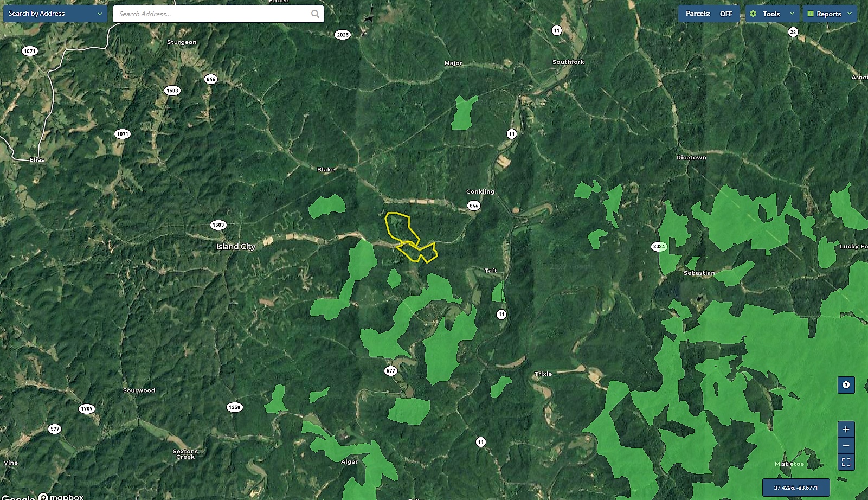The height and width of the screenshot is (500, 868).
Task: Expand the Reports dropdown chevron
Action: click(850, 14)
